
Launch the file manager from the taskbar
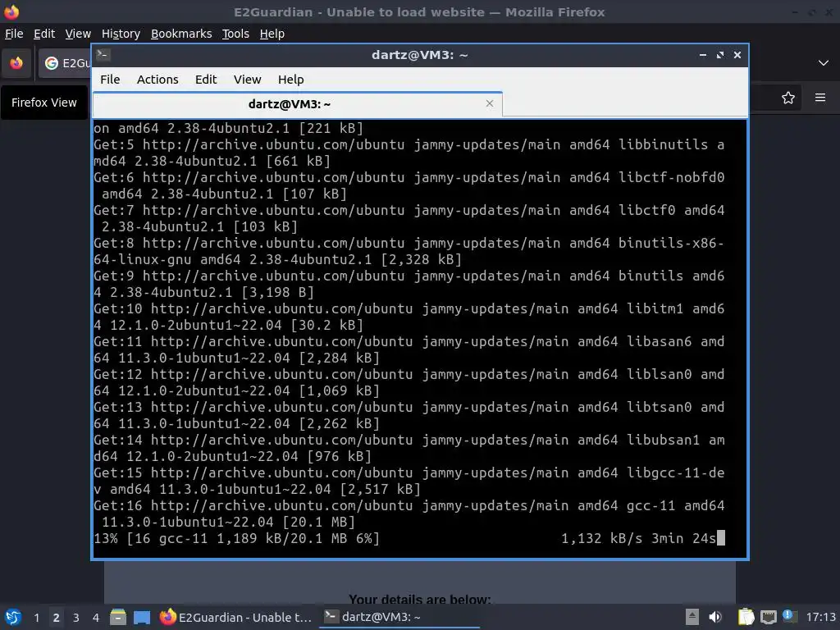click(x=118, y=617)
